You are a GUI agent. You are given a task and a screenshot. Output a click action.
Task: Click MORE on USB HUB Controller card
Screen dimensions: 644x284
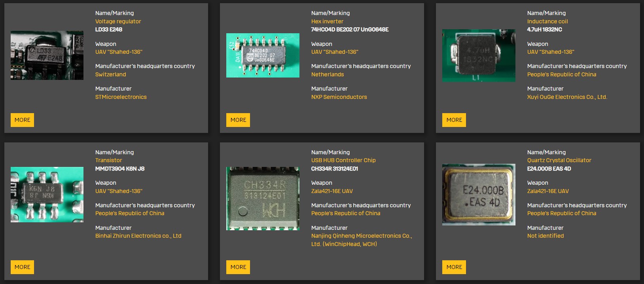(238, 267)
